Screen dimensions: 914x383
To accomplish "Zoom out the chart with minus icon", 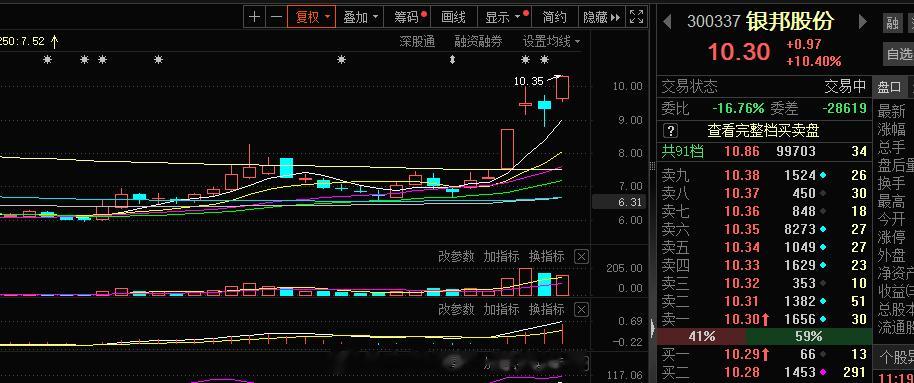I will 277,17.
